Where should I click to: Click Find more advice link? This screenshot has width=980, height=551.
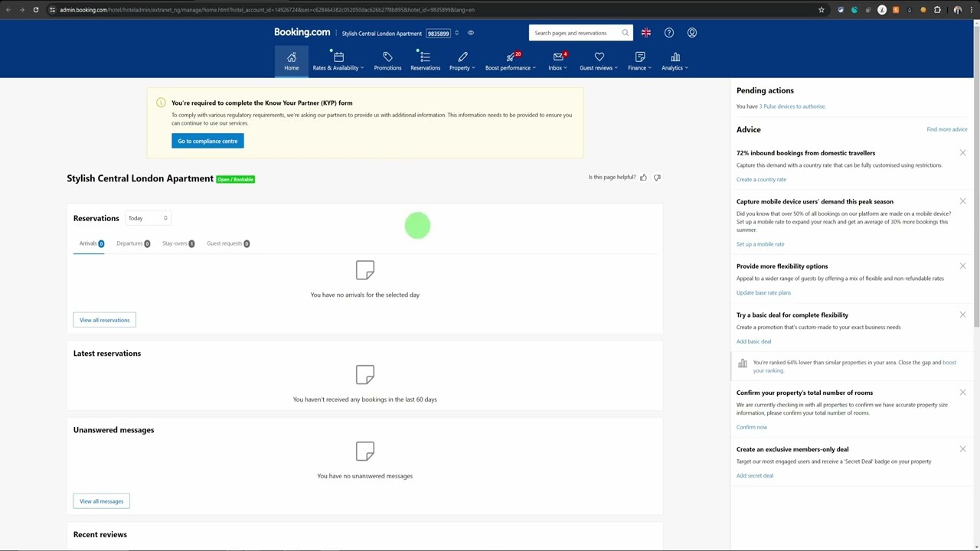[947, 129]
